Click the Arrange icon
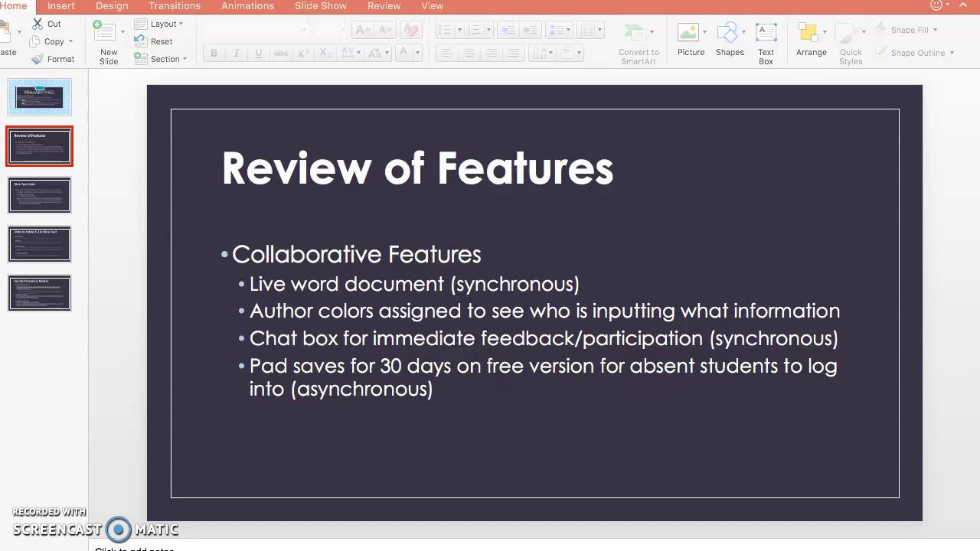Image resolution: width=980 pixels, height=551 pixels. [x=808, y=32]
